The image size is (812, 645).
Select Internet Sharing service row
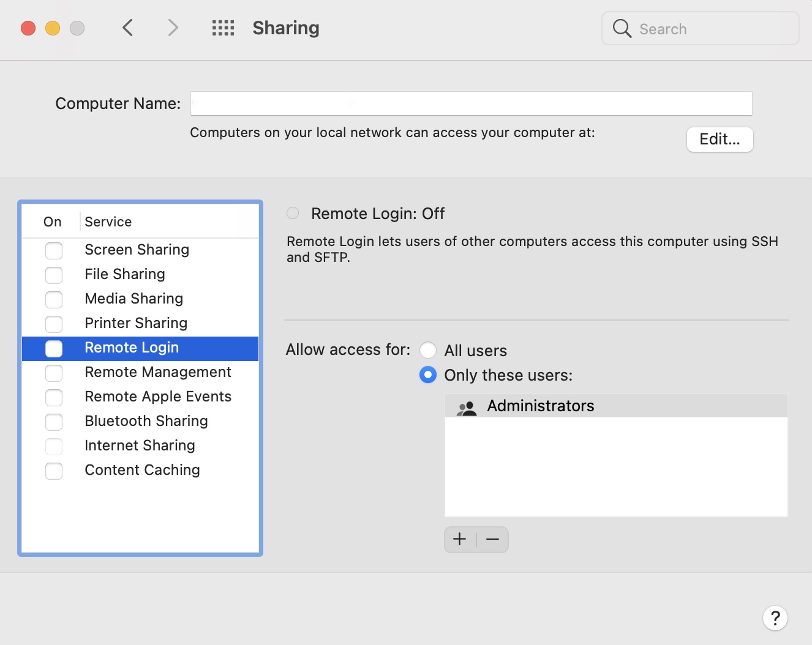coord(140,446)
